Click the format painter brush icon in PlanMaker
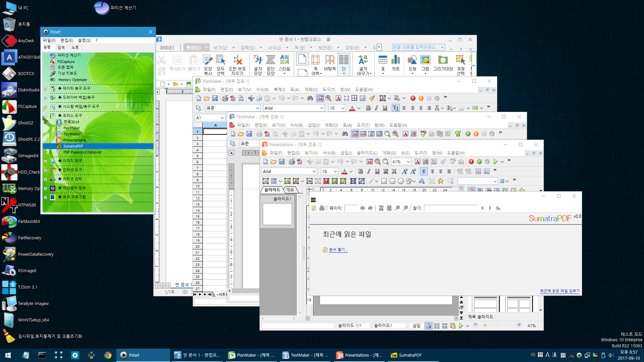Image resolution: width=644 pixels, height=362 pixels. pos(372,98)
